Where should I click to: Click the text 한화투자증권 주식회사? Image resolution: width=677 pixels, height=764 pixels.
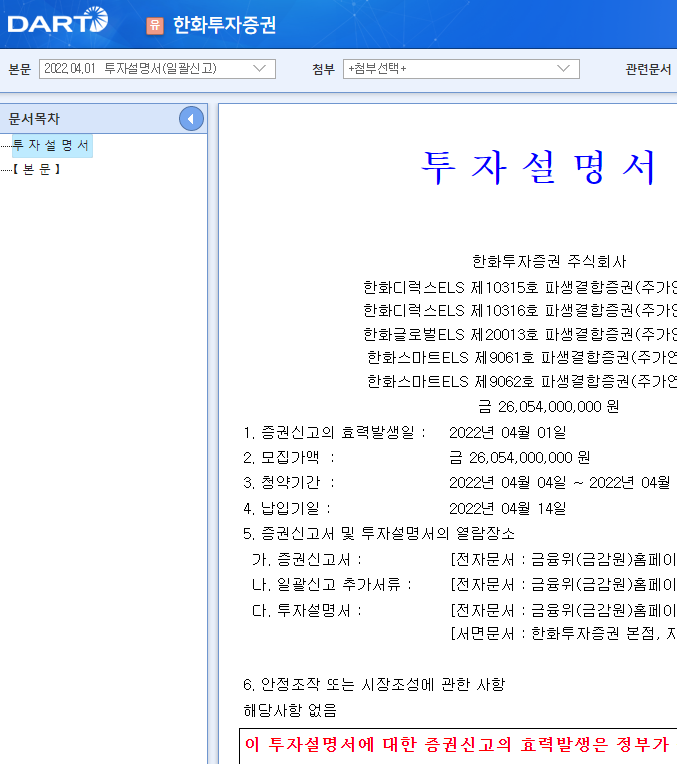pyautogui.click(x=549, y=262)
